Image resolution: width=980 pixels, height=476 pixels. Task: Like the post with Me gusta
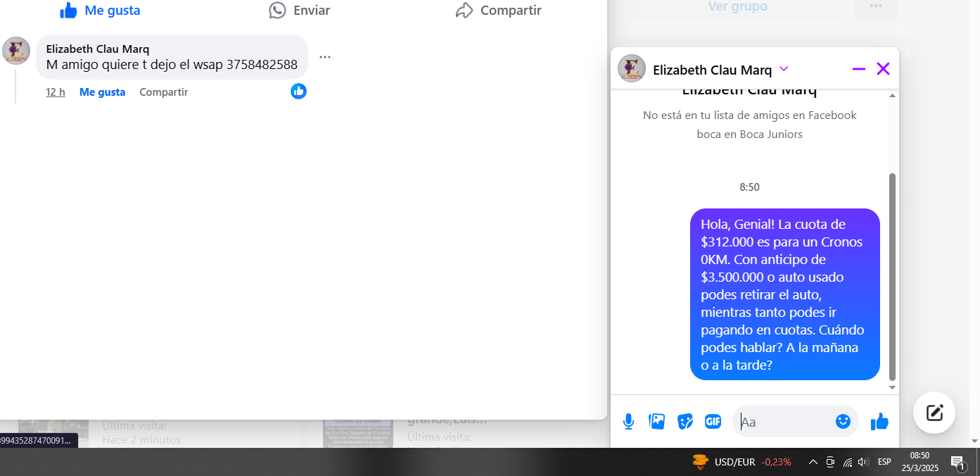(100, 10)
